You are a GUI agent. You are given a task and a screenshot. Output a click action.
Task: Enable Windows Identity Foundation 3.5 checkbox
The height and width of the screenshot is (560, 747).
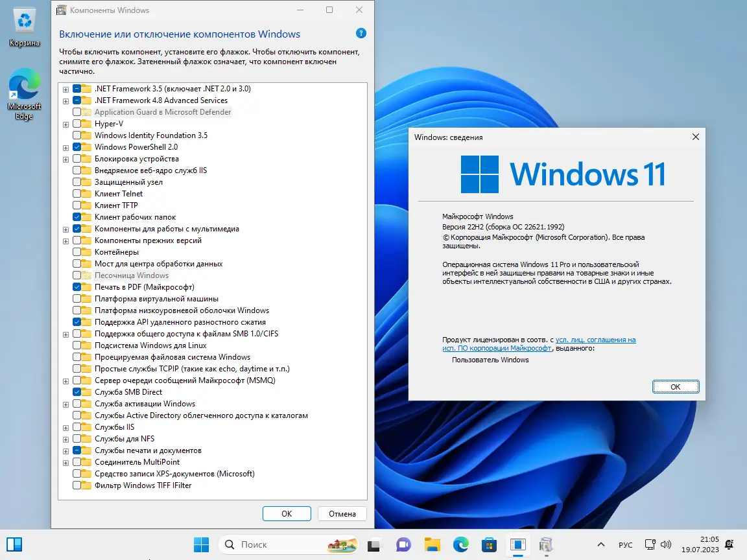tap(77, 135)
